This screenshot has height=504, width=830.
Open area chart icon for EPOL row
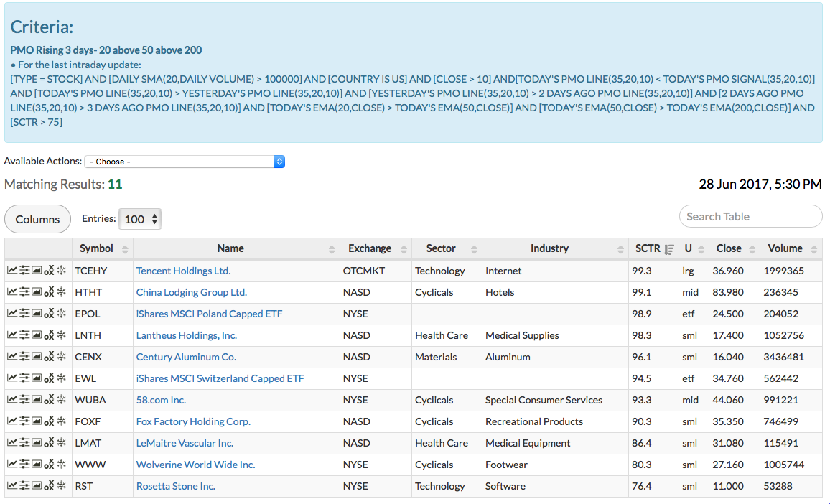(x=37, y=314)
